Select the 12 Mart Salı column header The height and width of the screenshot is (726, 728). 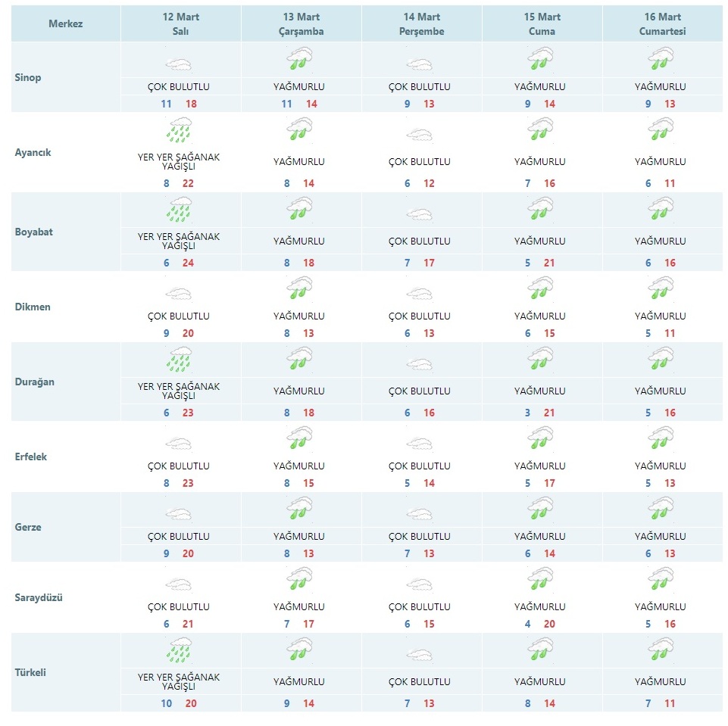(x=180, y=24)
